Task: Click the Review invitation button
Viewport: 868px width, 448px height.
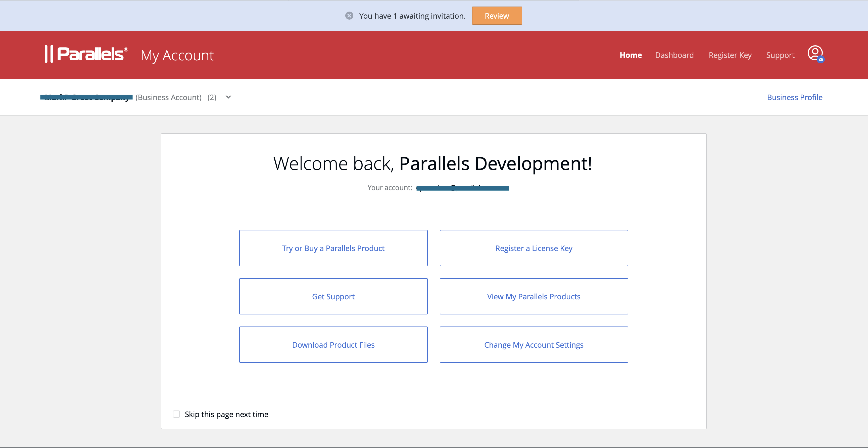Action: pyautogui.click(x=497, y=16)
